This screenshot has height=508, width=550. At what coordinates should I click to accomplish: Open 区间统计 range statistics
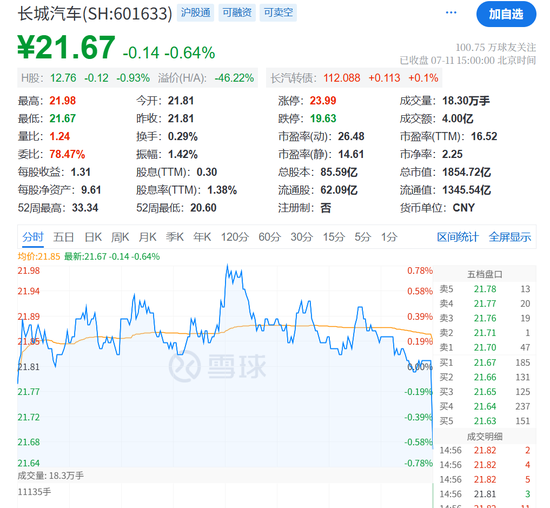click(457, 237)
